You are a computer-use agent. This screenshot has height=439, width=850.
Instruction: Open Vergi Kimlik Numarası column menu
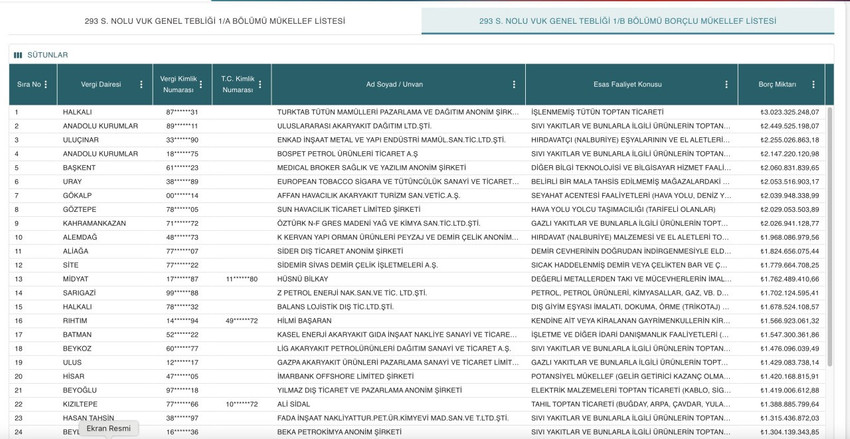(x=201, y=85)
